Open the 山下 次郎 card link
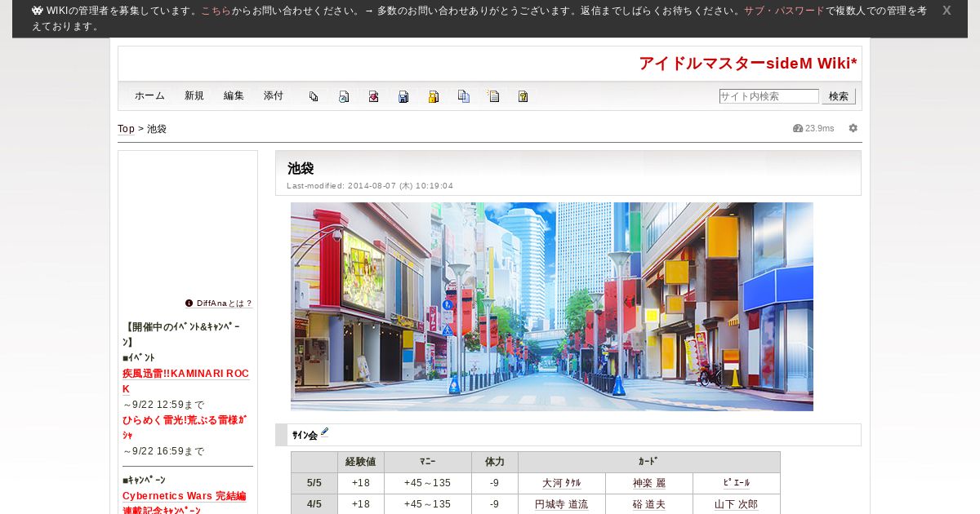This screenshot has height=514, width=980. coord(737,504)
